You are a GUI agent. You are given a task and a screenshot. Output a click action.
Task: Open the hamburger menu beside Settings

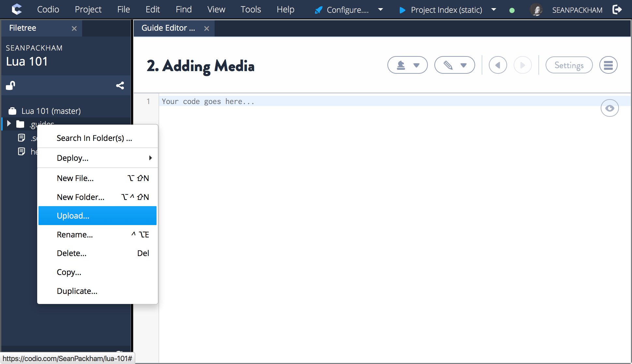[x=609, y=65]
